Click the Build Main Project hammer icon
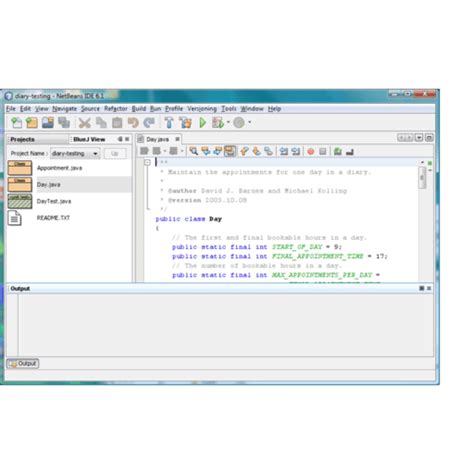 pos(169,123)
